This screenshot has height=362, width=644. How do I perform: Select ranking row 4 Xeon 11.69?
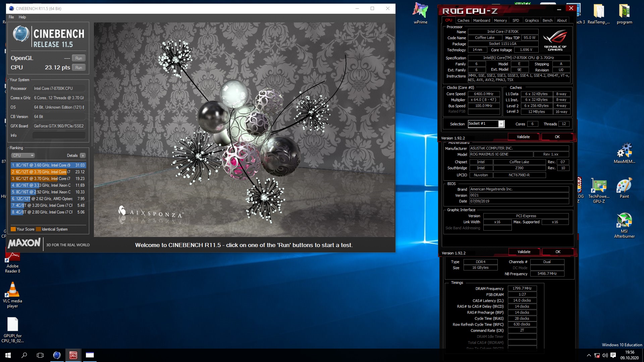48,185
